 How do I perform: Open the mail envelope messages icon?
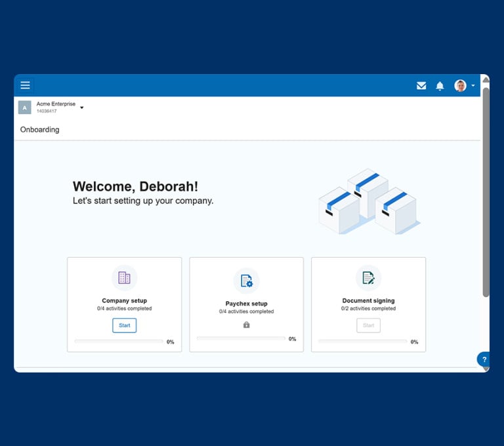(x=421, y=85)
